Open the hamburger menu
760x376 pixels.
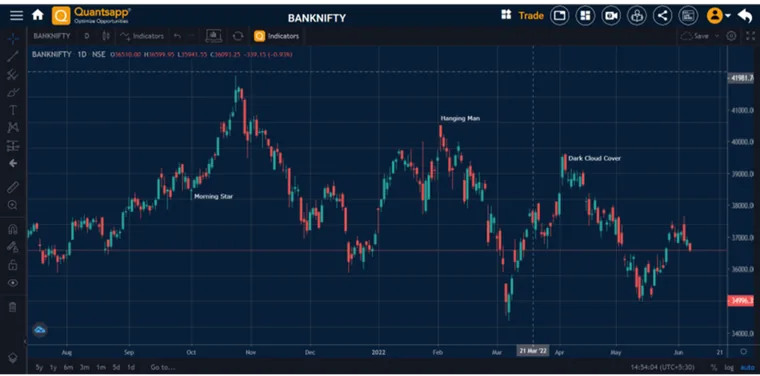(16, 16)
